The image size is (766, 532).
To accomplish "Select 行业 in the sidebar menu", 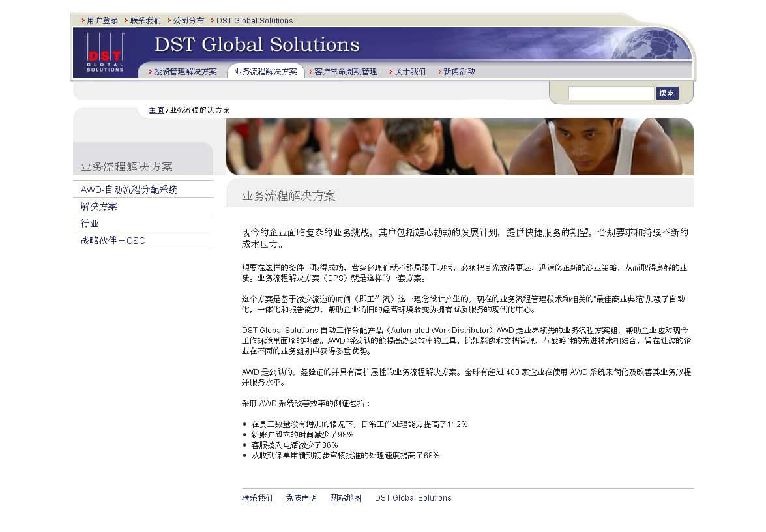I will (90, 224).
